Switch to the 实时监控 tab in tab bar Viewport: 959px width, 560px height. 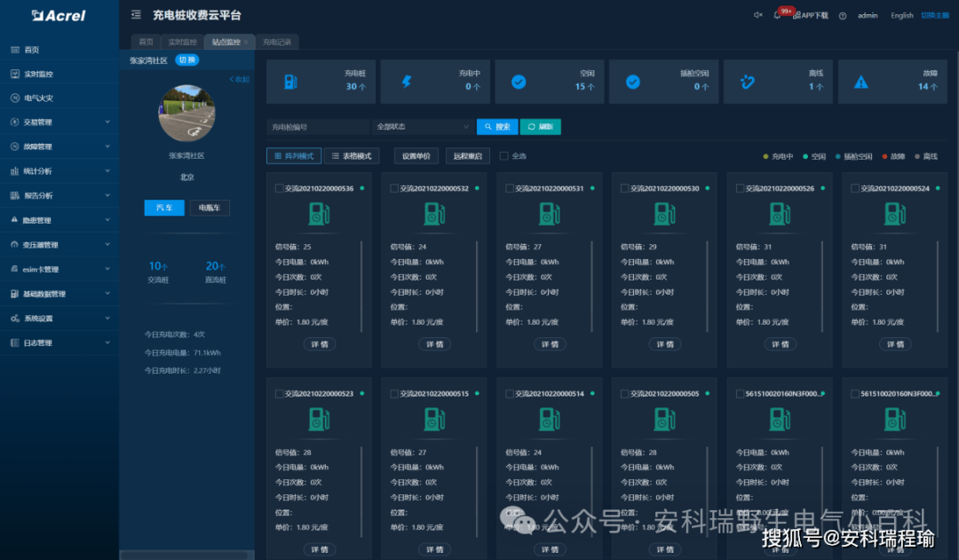click(x=182, y=43)
